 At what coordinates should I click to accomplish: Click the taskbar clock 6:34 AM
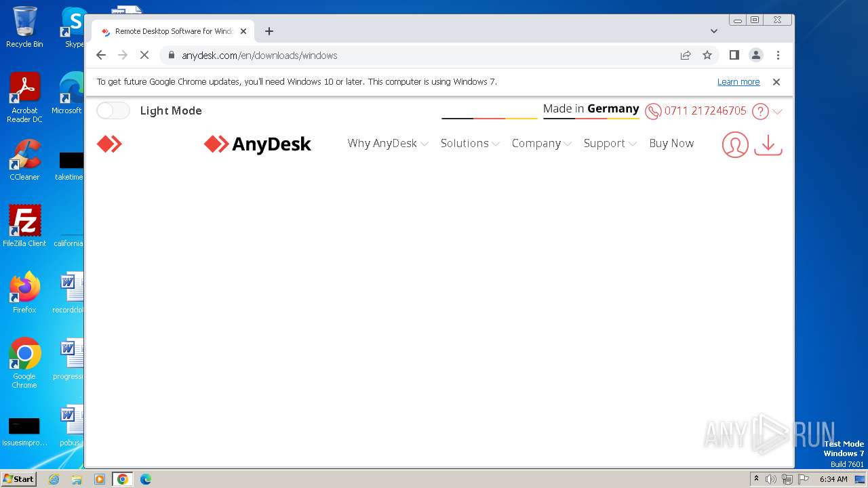point(833,479)
